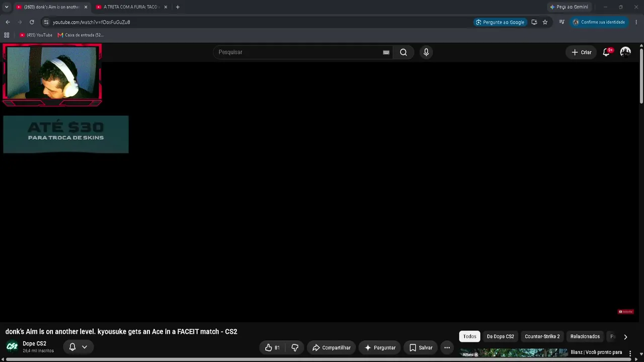Click the YouTube search magnifier button
The height and width of the screenshot is (362, 644).
tap(404, 52)
